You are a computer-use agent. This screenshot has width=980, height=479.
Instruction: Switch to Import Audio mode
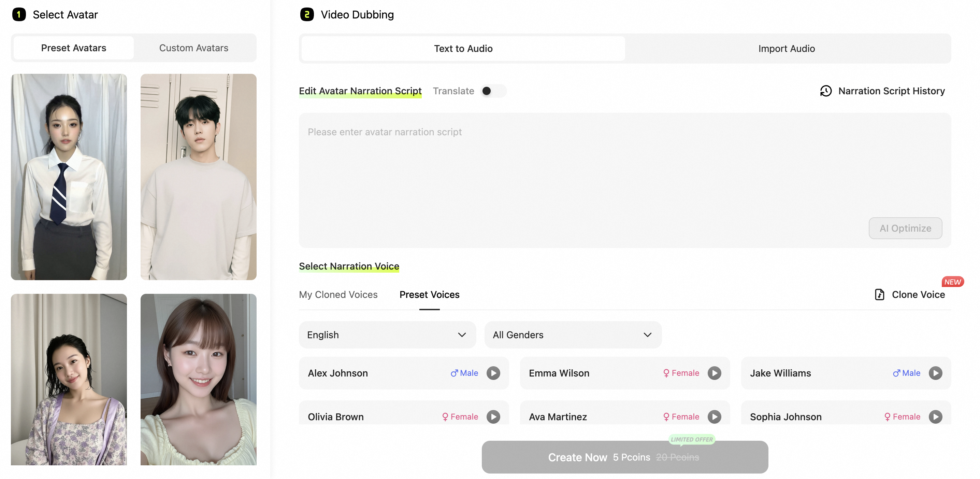click(x=786, y=49)
